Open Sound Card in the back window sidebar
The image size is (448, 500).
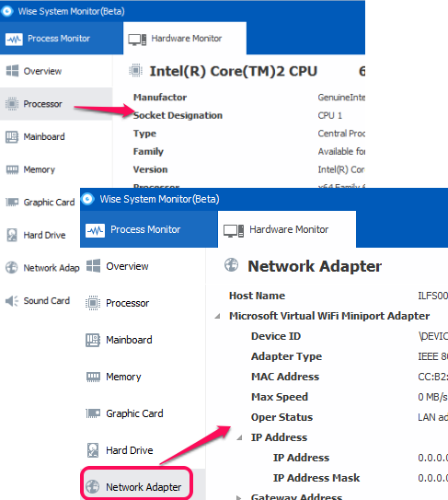(40, 301)
